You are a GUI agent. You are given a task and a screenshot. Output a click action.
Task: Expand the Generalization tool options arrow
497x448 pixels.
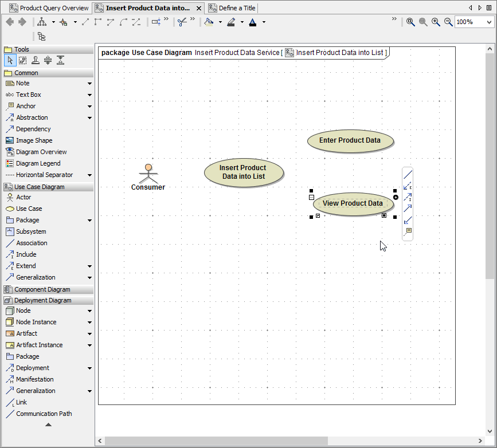click(x=89, y=277)
